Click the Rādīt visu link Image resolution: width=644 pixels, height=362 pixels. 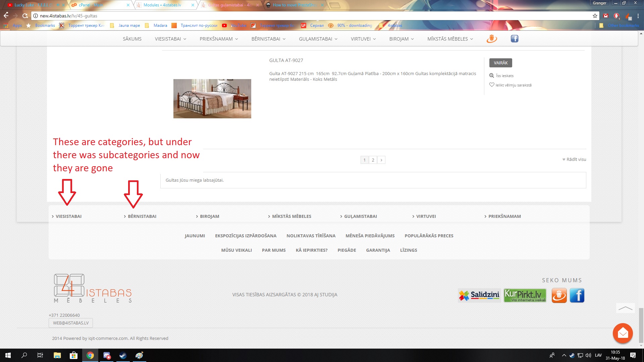[574, 159]
